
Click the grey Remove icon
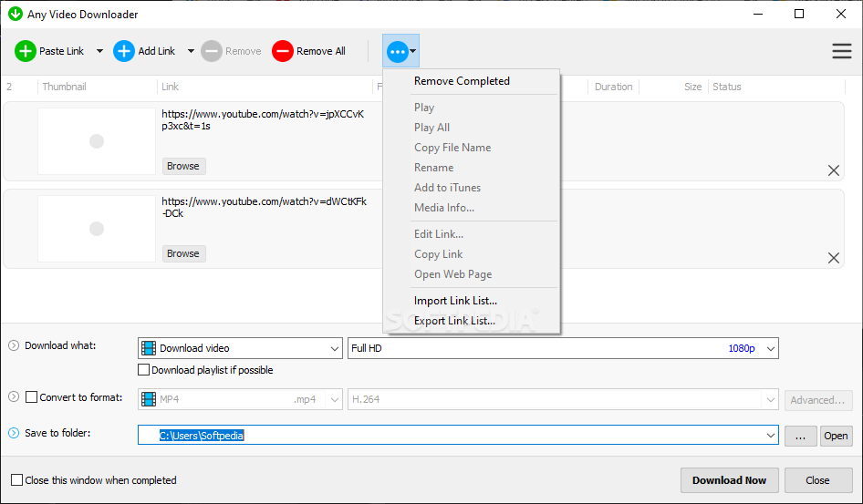click(212, 51)
